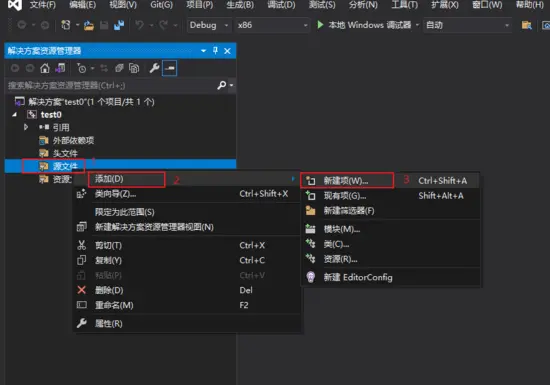The width and height of the screenshot is (550, 385).
Task: Expand the 引用 references tree node
Action: [x=26, y=127]
